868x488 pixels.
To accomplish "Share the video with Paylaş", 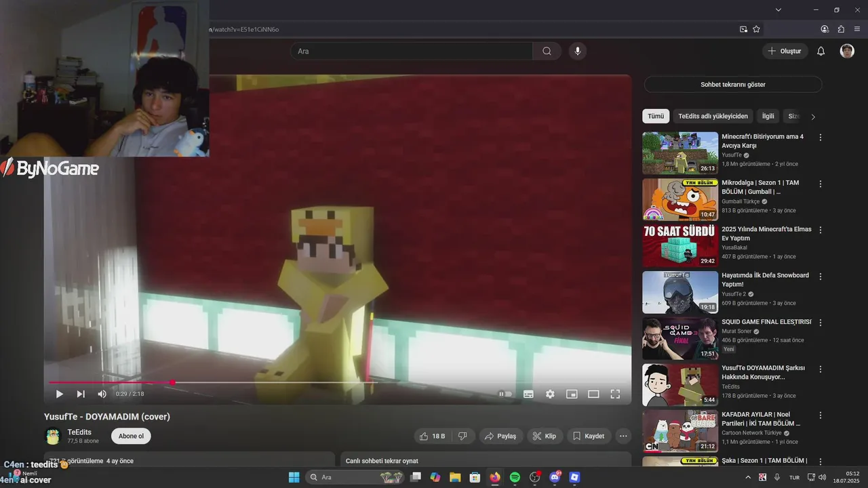I will [x=500, y=436].
